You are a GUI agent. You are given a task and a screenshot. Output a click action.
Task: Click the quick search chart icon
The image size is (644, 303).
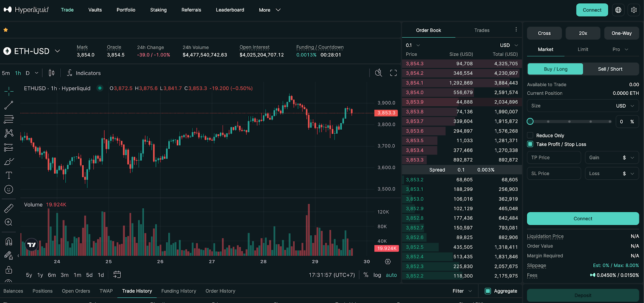tap(378, 73)
